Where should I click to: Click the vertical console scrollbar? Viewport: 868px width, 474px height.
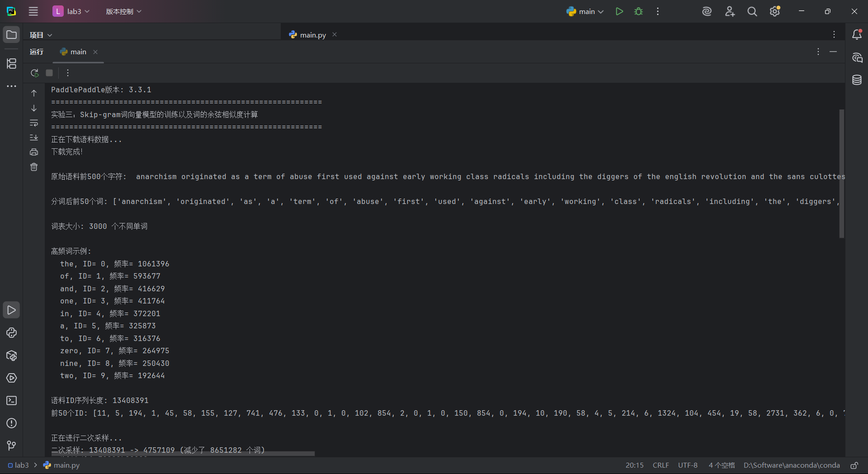pos(842,174)
